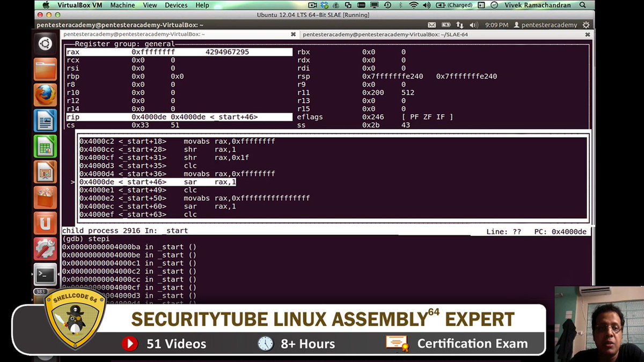Click the r11 register value 0x200

point(373,93)
